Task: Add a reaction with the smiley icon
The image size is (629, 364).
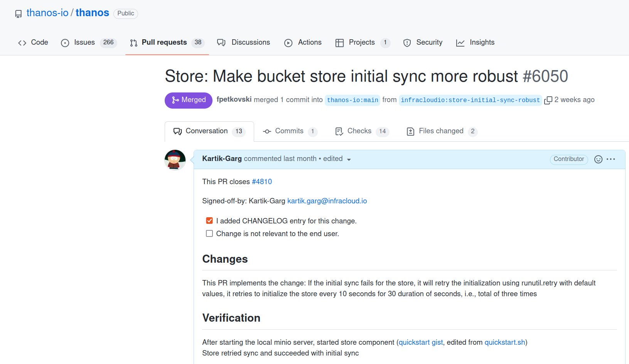Action: click(598, 159)
